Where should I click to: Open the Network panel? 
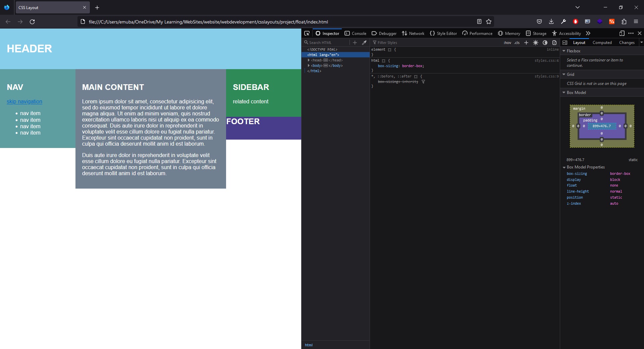pos(413,33)
